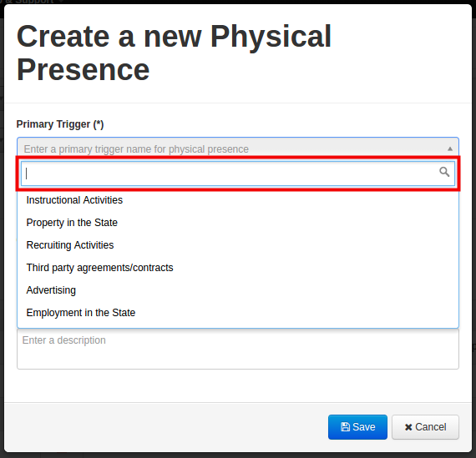The height and width of the screenshot is (458, 476).
Task: Click the magnifier icon in search box
Action: click(444, 172)
